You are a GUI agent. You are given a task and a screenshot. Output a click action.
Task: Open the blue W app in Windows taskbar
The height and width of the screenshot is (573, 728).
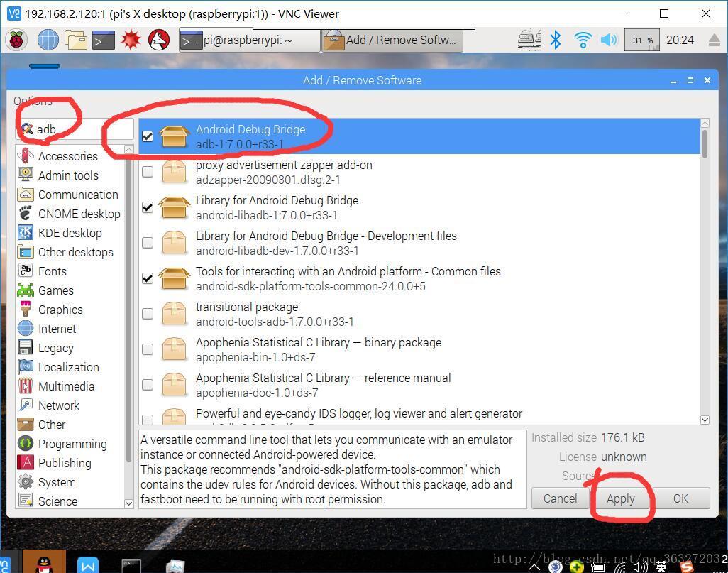click(88, 564)
